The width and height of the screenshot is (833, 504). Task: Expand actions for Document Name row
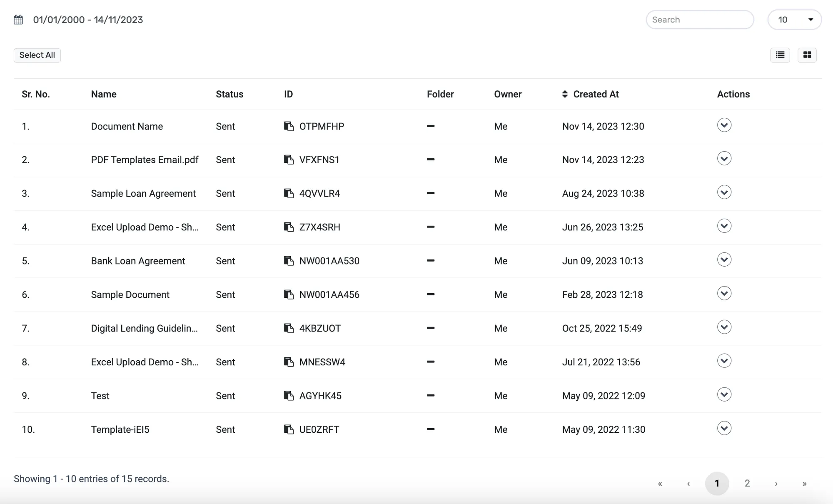724,125
